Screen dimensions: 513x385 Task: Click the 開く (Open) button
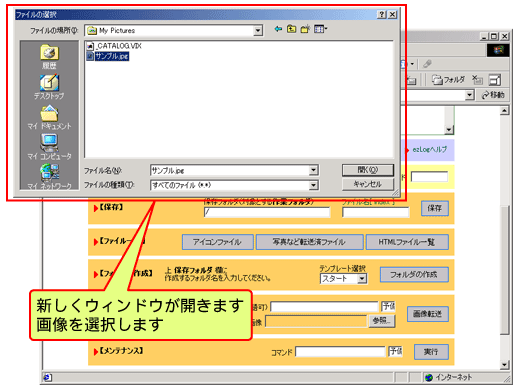pyautogui.click(x=368, y=170)
